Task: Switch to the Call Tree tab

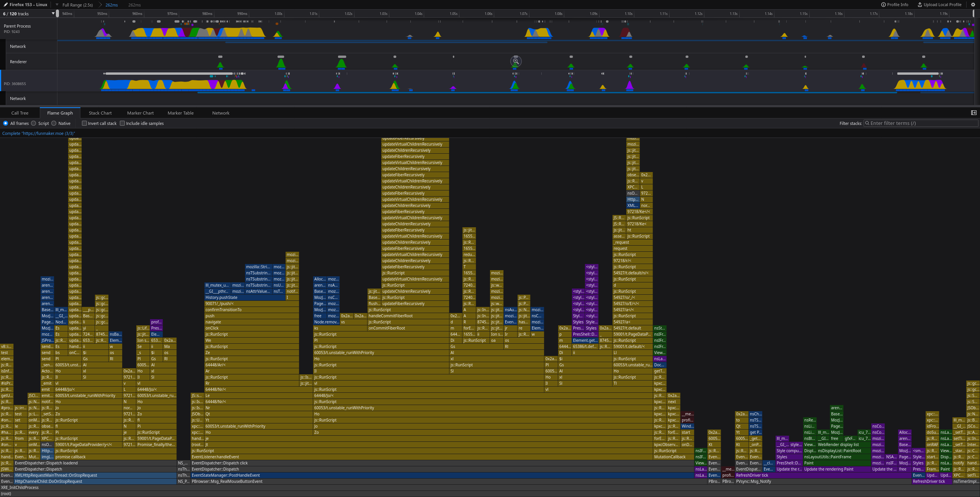Action: pos(20,113)
